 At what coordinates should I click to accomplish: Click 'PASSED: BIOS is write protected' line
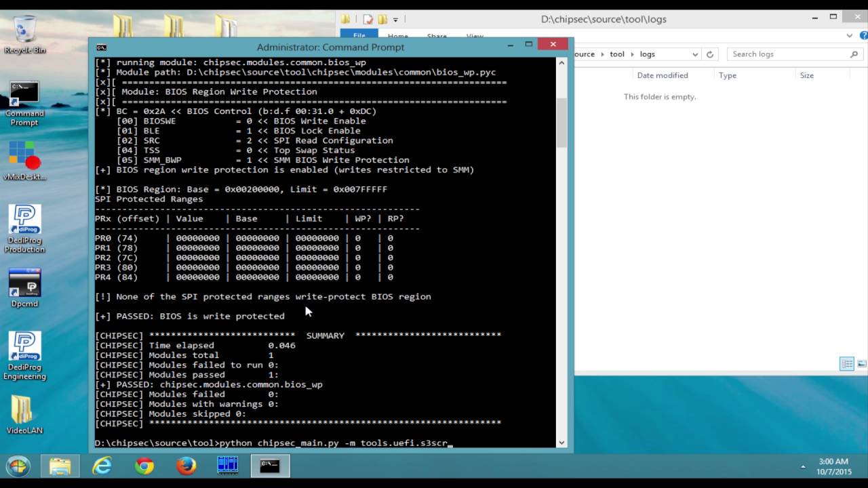(x=190, y=316)
